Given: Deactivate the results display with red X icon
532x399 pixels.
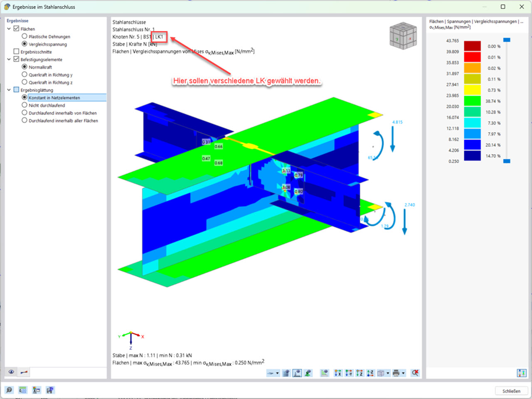Looking at the screenshot, I should [416, 373].
